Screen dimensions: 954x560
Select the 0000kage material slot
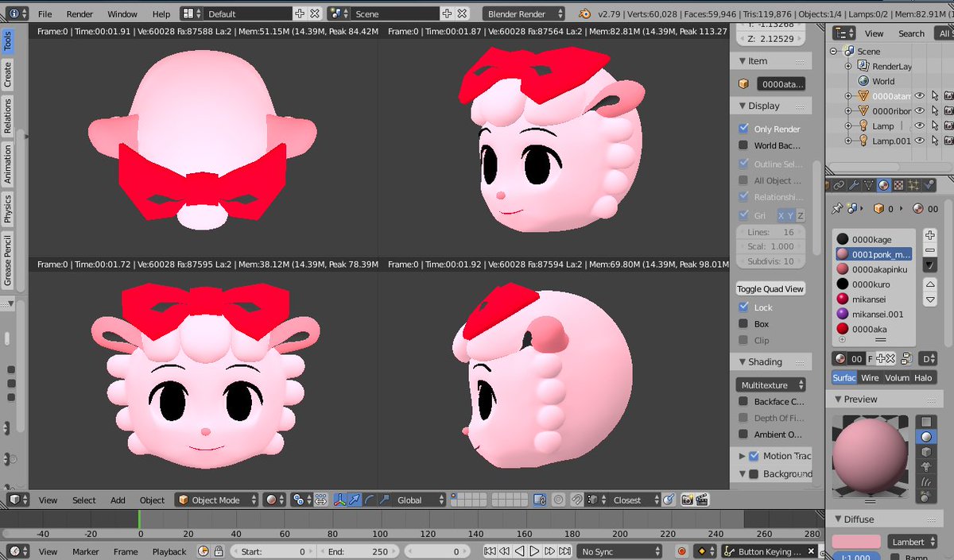pyautogui.click(x=873, y=239)
